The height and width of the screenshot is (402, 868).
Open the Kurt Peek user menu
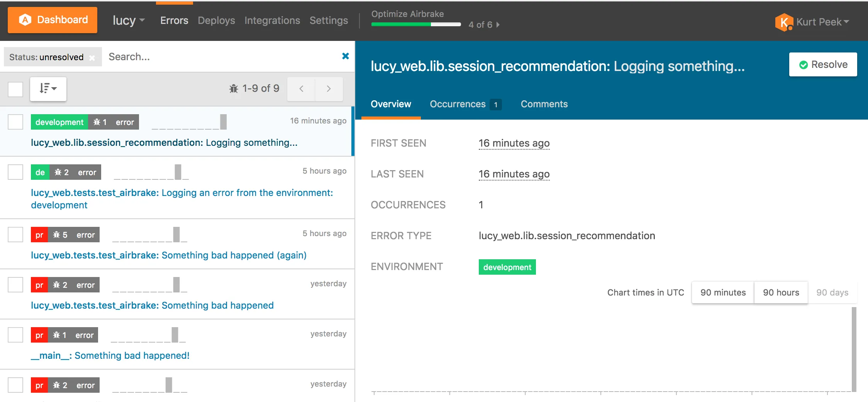pos(822,22)
